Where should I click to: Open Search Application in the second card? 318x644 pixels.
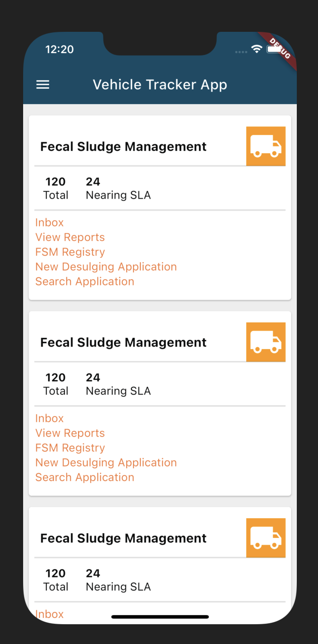pos(85,477)
